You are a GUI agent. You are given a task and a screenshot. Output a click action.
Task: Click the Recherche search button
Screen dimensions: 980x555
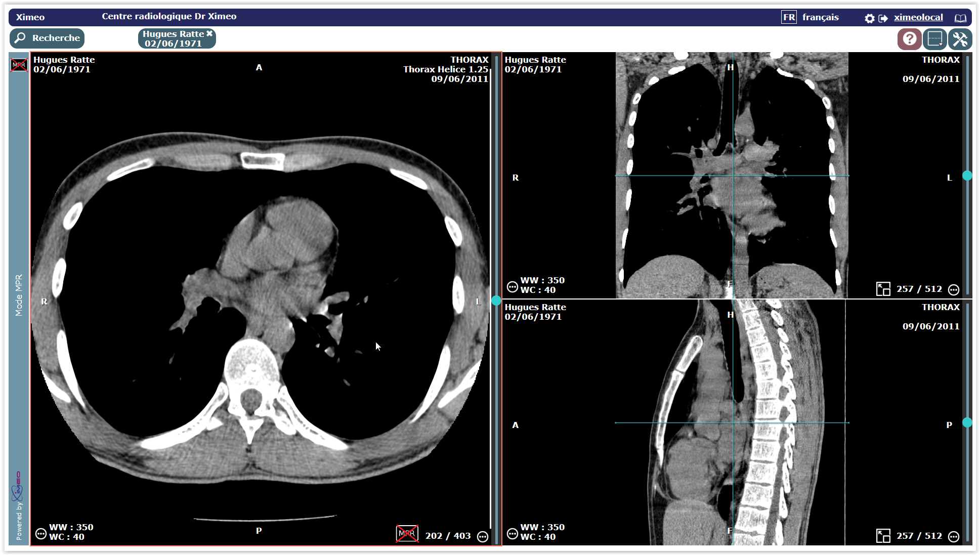pyautogui.click(x=47, y=38)
